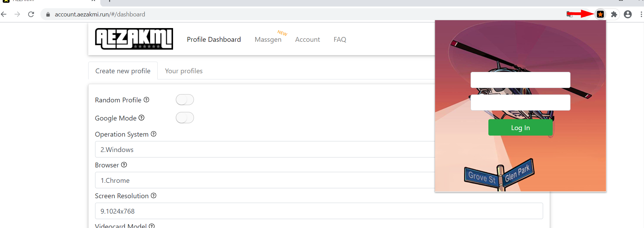The width and height of the screenshot is (644, 228).
Task: Open the FAQ menu item
Action: pos(340,39)
